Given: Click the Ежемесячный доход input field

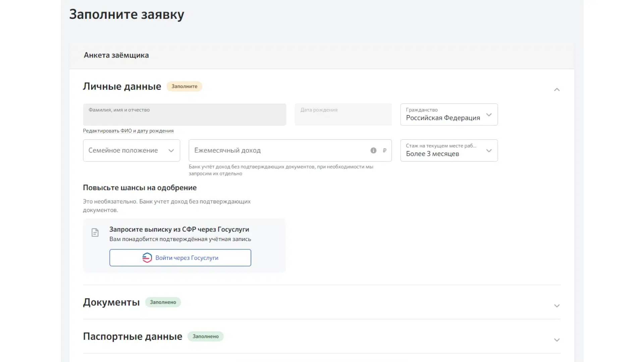Looking at the screenshot, I should coord(290,150).
